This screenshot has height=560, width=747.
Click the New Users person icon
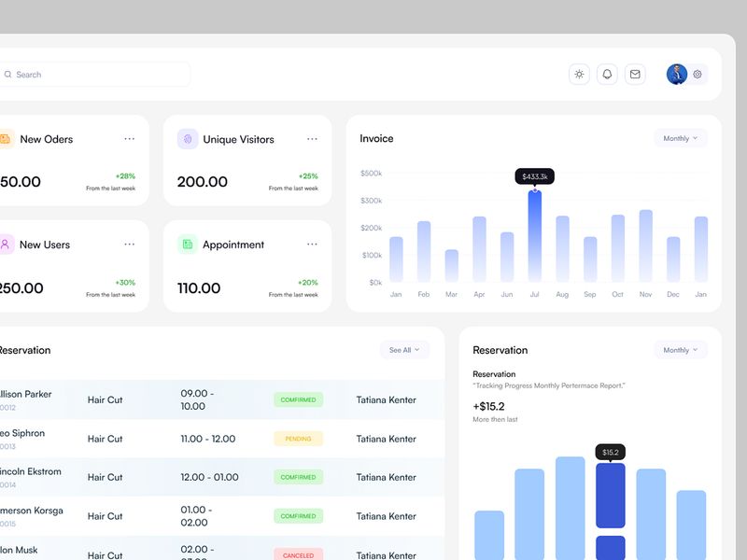6,245
